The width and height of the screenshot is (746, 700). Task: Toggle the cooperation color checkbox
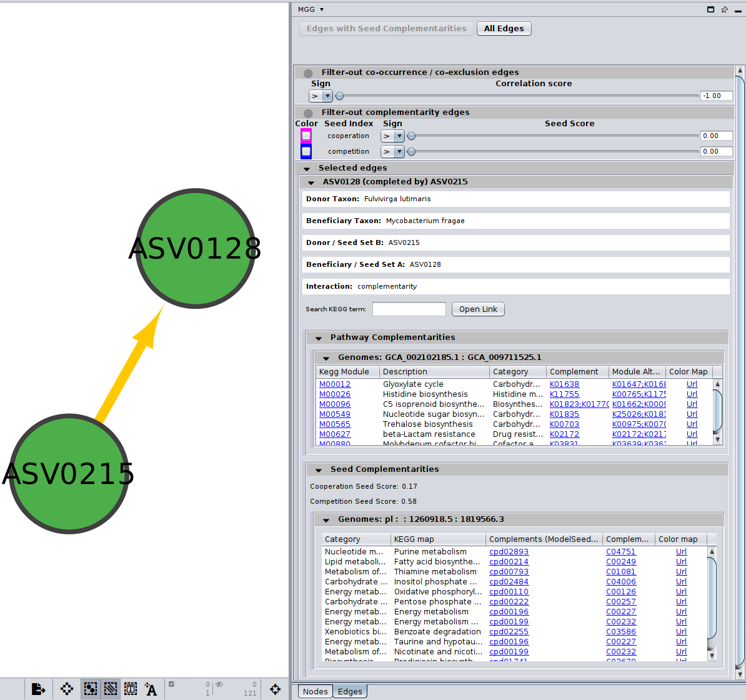[306, 136]
